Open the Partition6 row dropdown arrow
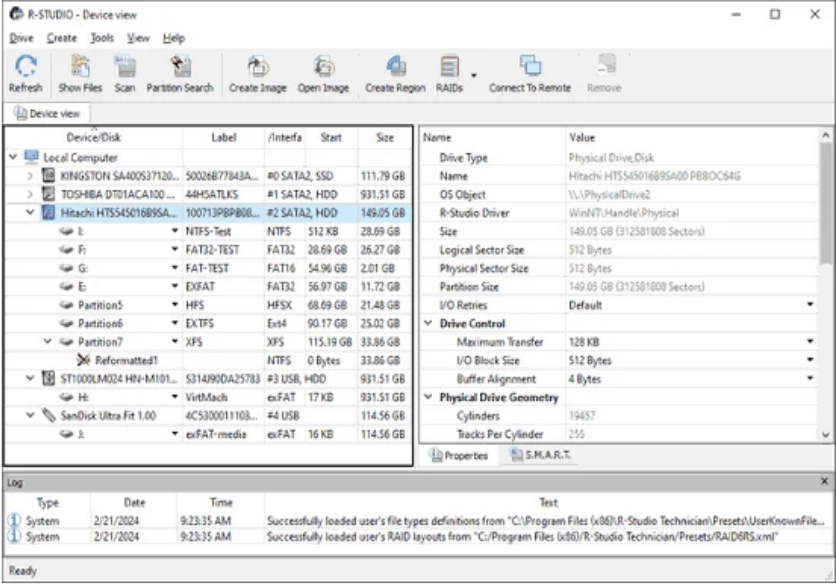This screenshot has height=584, width=836. click(175, 323)
